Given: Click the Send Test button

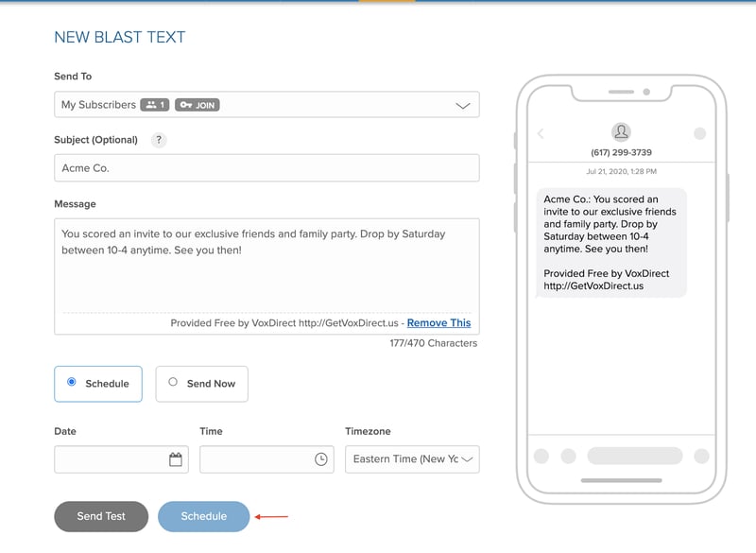Looking at the screenshot, I should tap(101, 516).
